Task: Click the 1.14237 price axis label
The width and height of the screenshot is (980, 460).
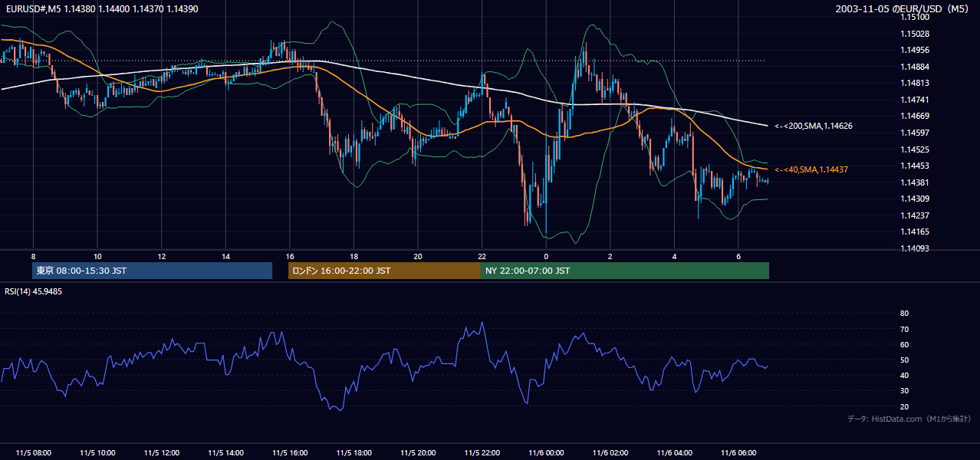Action: click(x=914, y=215)
